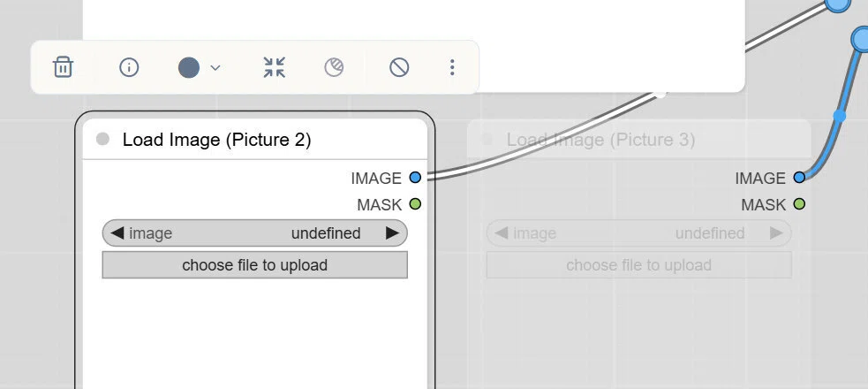Click next image arrow in Picture 2
868x389 pixels.
tap(392, 233)
